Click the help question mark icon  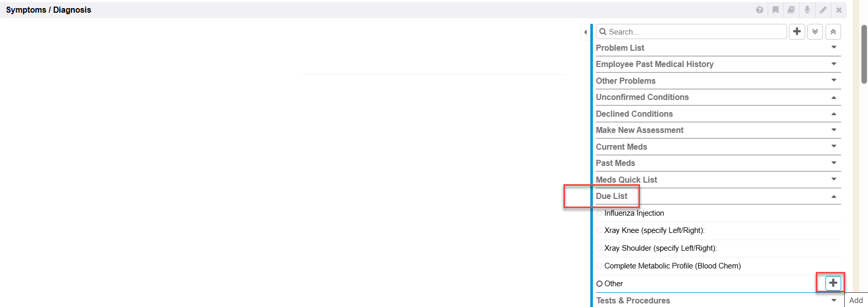click(760, 10)
